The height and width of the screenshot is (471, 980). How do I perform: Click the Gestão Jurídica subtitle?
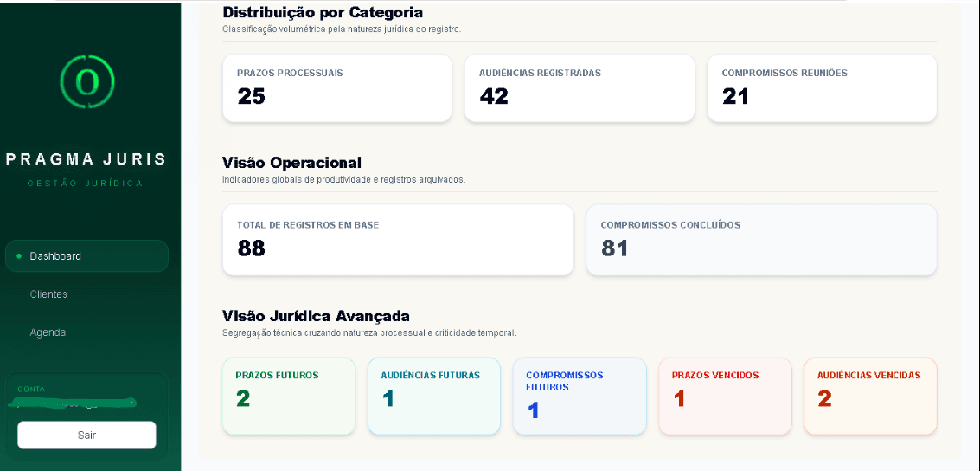click(x=86, y=184)
